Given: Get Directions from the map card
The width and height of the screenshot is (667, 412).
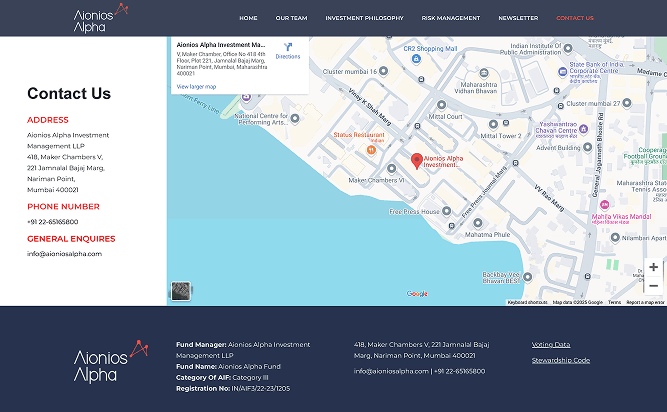Looking at the screenshot, I should [x=288, y=51].
